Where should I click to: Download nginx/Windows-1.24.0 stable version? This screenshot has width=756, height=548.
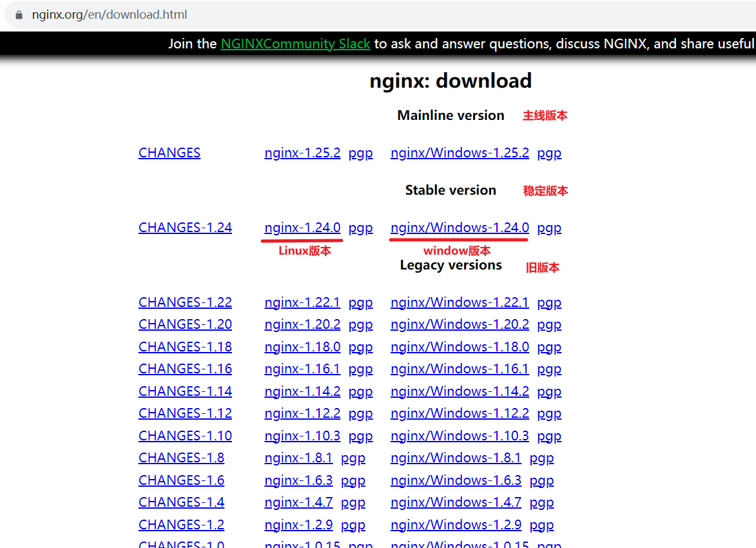458,228
